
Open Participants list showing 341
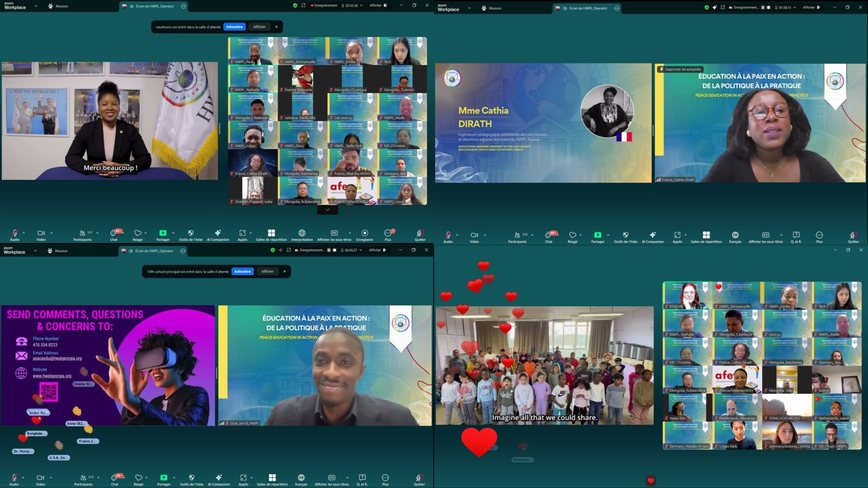tap(83, 234)
